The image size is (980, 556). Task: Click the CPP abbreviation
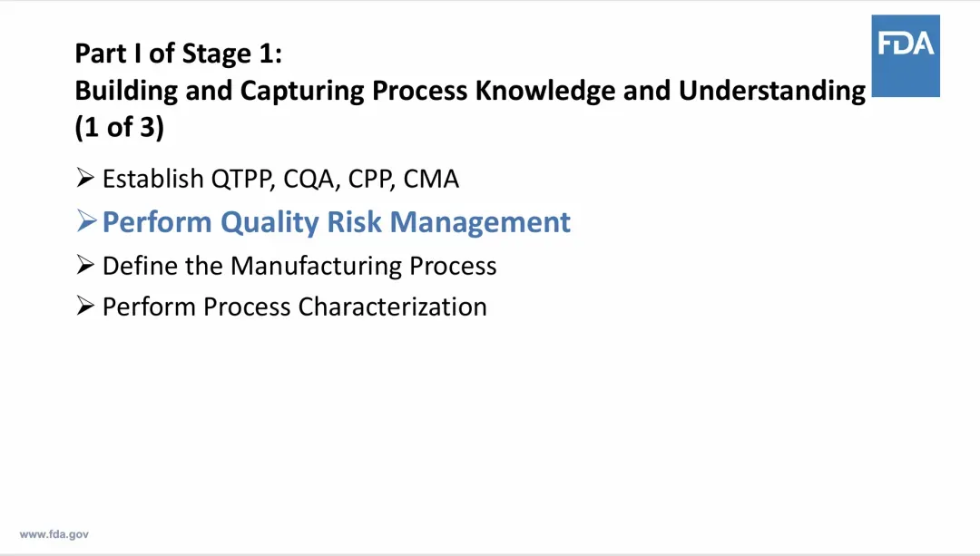click(370, 180)
